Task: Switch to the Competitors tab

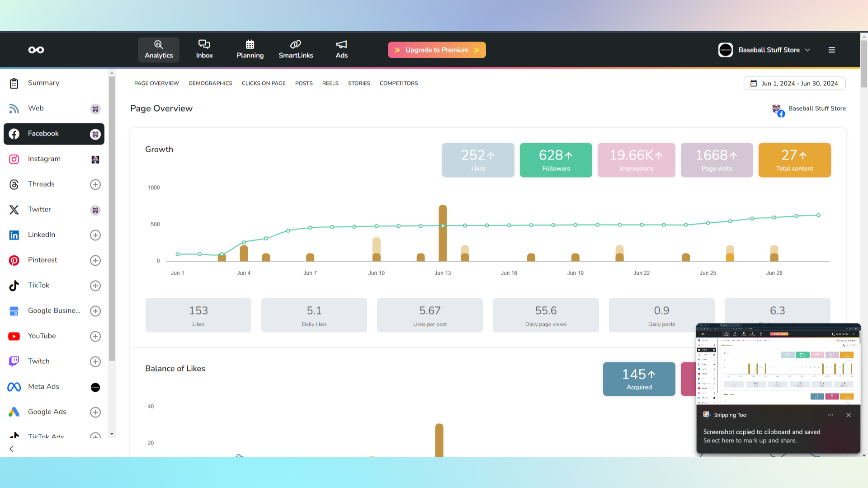Action: coord(399,84)
